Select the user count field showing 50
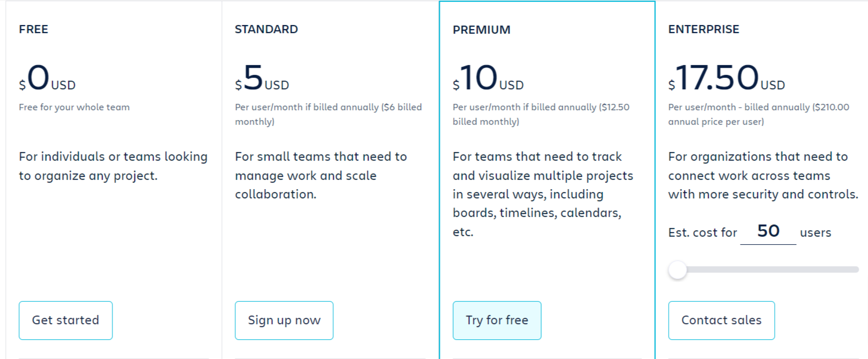The height and width of the screenshot is (359, 868). (768, 231)
